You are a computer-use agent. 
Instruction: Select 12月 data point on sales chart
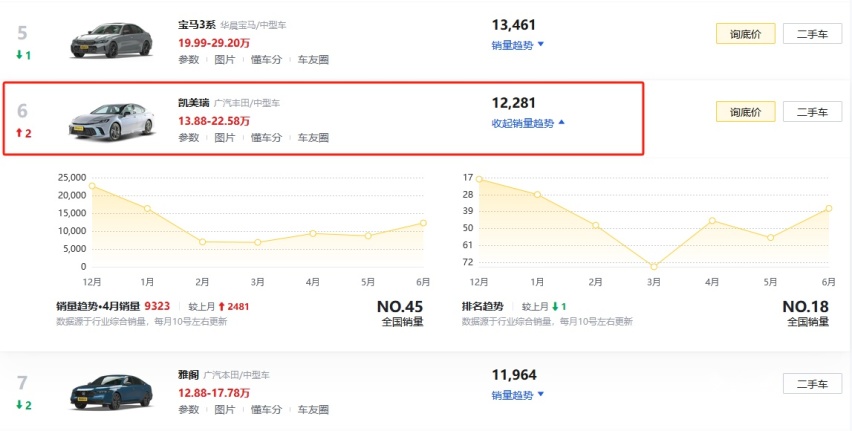pos(92,186)
